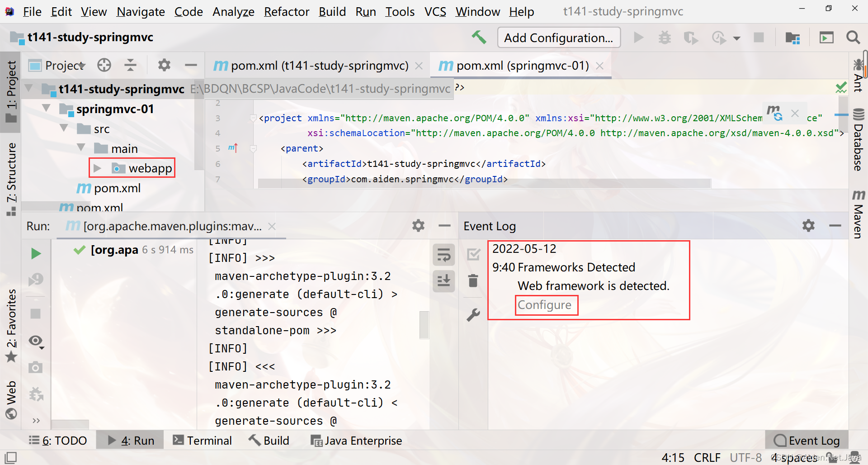Screen dimensions: 868x465
Task: Collapse the src folder node
Action: [x=64, y=128]
